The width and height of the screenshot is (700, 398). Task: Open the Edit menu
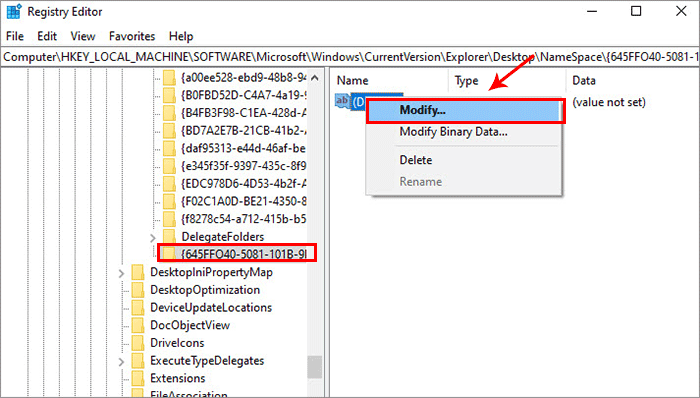pyautogui.click(x=47, y=36)
